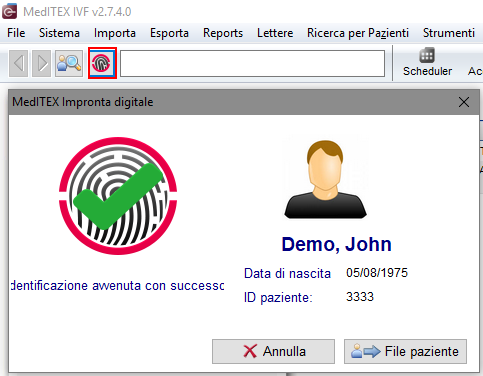
Task: Click the MedITEX application logo icon
Action: pos(9,11)
